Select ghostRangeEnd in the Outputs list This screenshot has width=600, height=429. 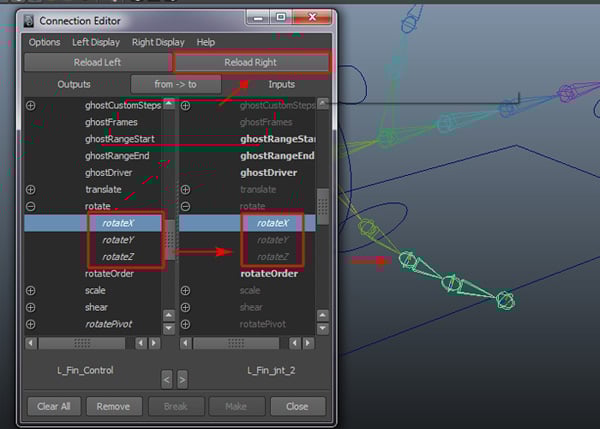click(117, 156)
